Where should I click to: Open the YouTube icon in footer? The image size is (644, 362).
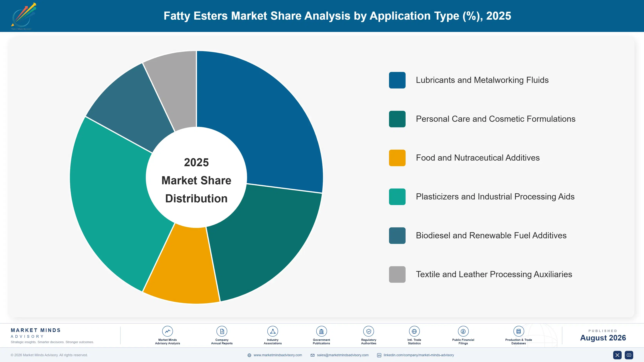(x=629, y=355)
